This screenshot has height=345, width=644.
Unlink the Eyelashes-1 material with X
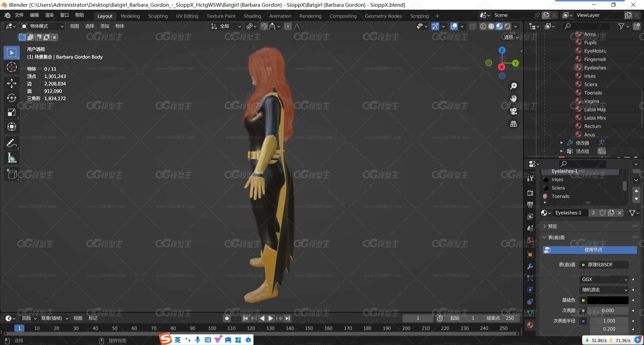pyautogui.click(x=620, y=213)
